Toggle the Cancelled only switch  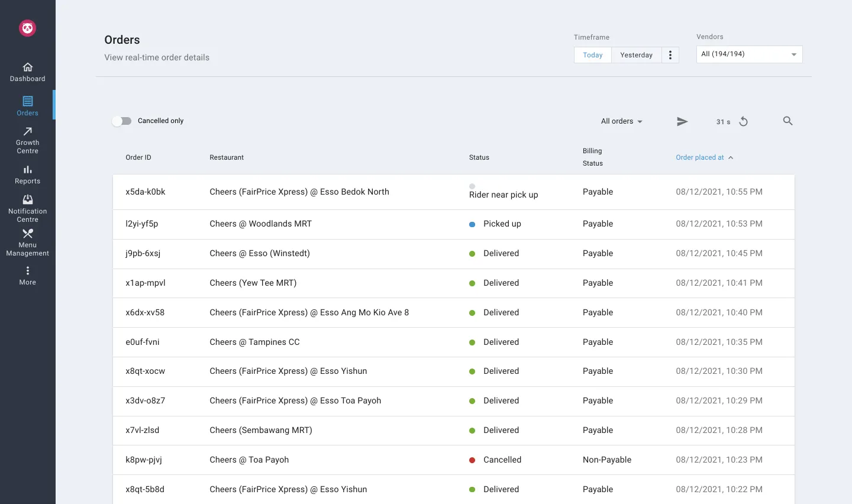point(122,121)
